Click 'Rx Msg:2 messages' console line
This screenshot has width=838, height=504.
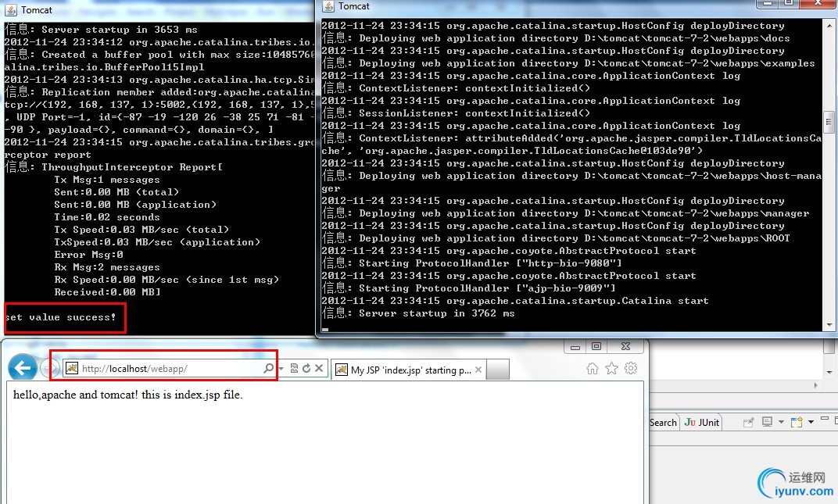(107, 267)
